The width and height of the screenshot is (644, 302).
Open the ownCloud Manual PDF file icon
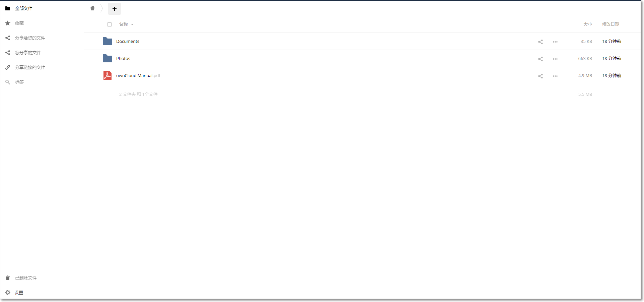point(108,75)
